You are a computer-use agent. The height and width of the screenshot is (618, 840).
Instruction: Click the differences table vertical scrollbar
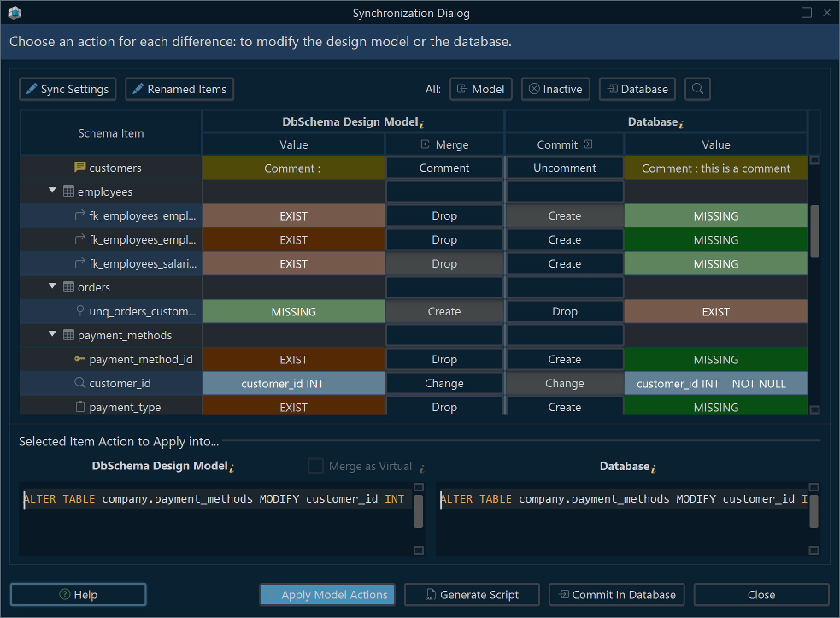[814, 231]
